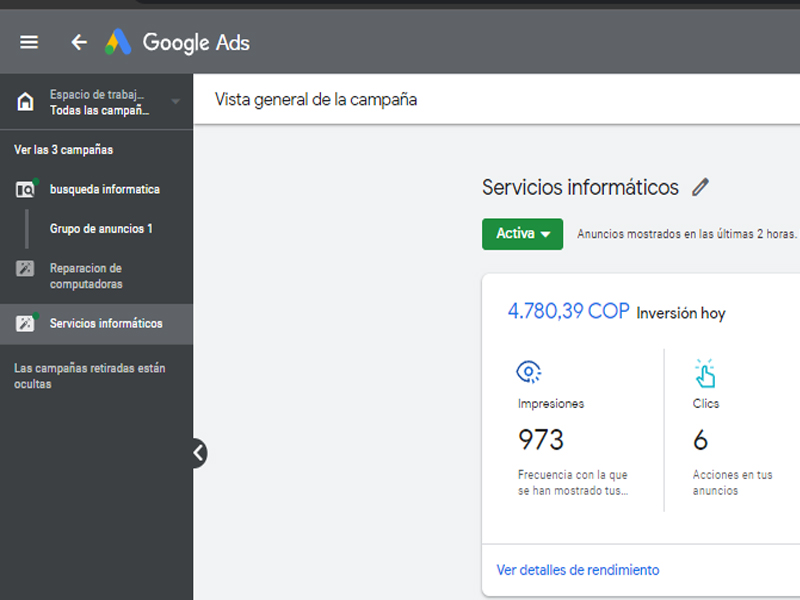Screen dimensions: 800x600
Task: Select busqueda informatica campaign
Action: coord(104,189)
